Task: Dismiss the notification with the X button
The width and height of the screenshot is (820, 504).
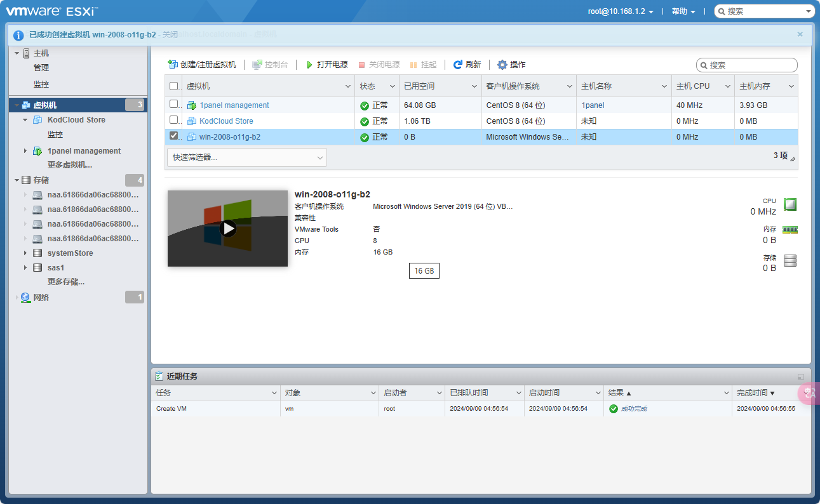Action: pyautogui.click(x=800, y=34)
